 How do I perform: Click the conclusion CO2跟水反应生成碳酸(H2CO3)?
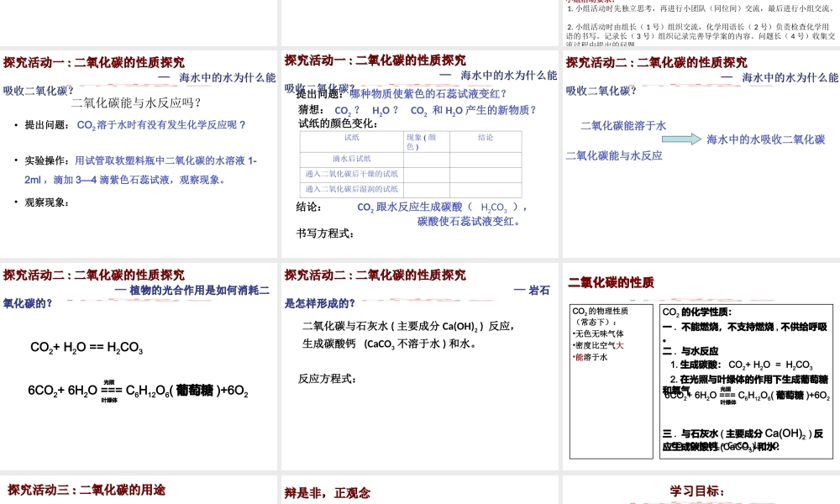(442, 207)
